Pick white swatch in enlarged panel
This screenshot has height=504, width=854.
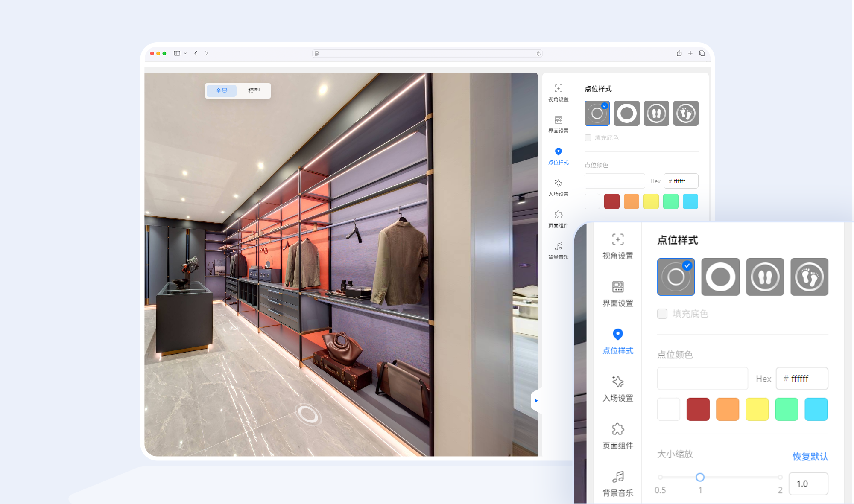pos(668,409)
